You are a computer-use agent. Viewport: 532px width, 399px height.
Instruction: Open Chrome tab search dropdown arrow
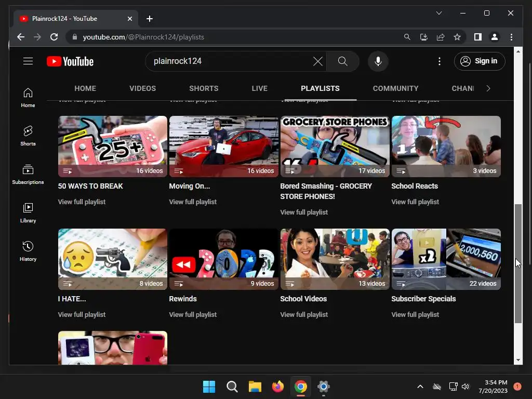pos(438,13)
